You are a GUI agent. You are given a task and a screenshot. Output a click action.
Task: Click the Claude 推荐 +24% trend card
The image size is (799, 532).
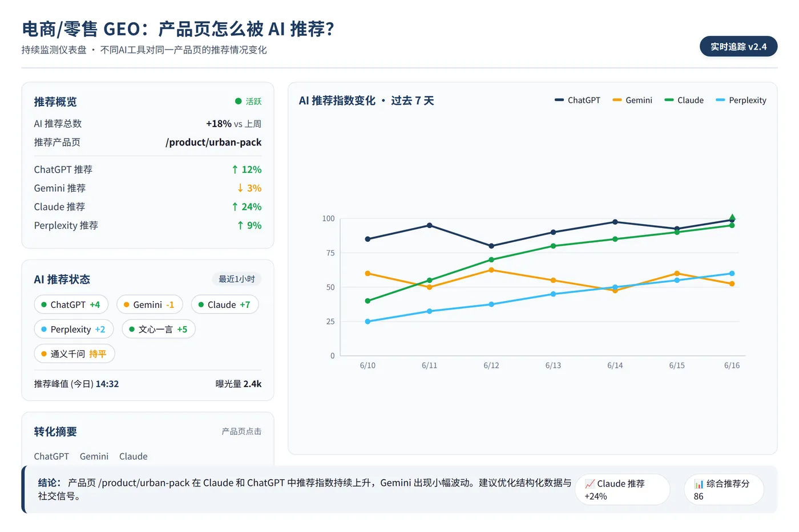(622, 489)
